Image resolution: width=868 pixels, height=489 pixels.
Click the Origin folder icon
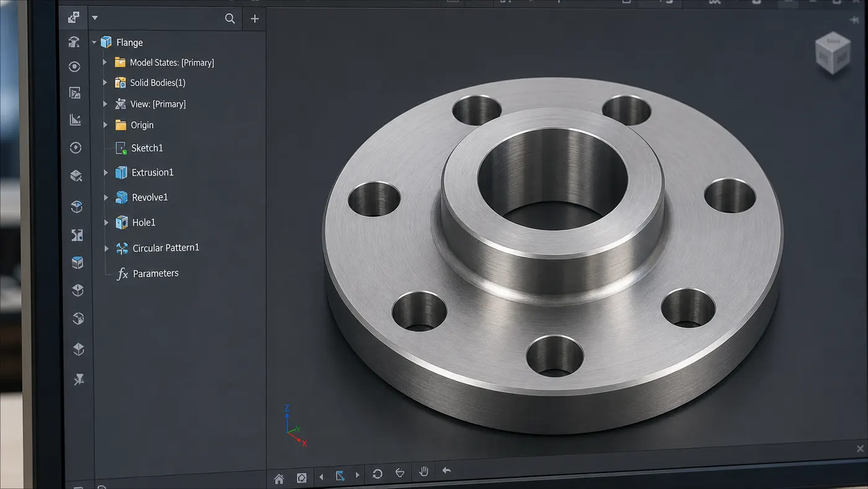click(x=120, y=125)
